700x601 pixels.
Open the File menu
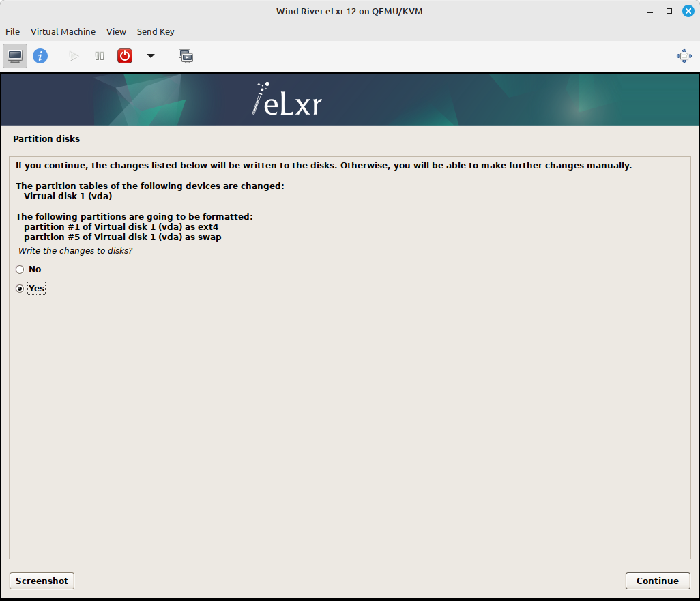(12, 31)
